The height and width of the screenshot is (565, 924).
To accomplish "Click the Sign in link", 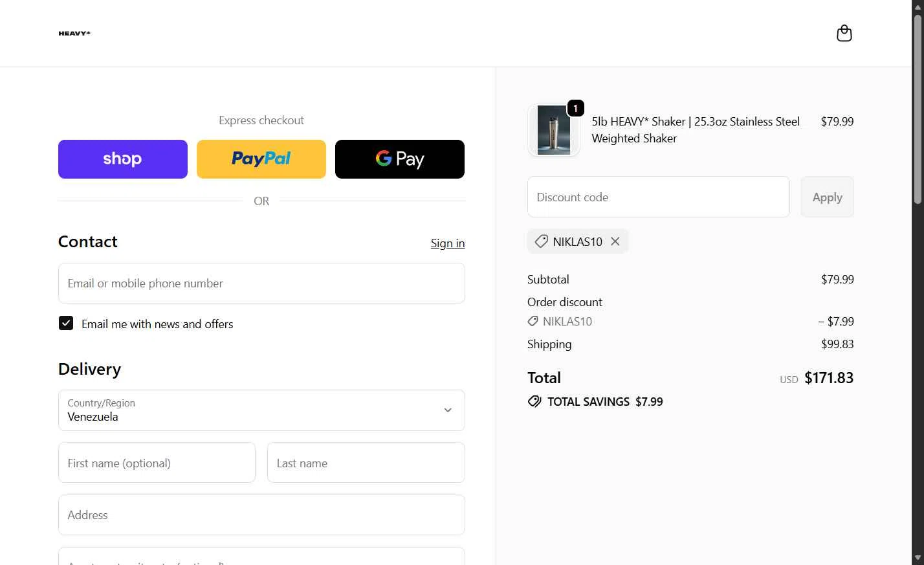I will 448,243.
